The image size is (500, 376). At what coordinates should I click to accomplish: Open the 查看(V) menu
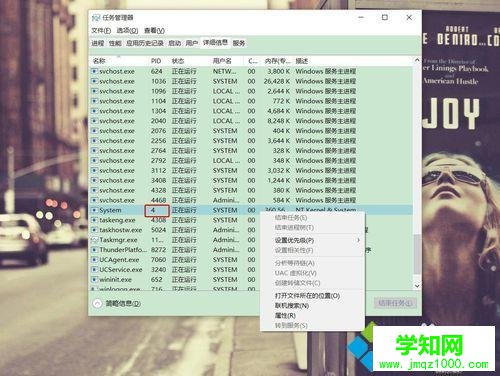pos(154,31)
